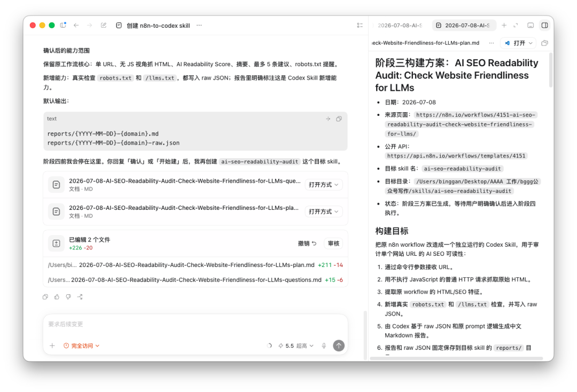Wrap the text code block
This screenshot has height=392, width=577.
coord(328,119)
